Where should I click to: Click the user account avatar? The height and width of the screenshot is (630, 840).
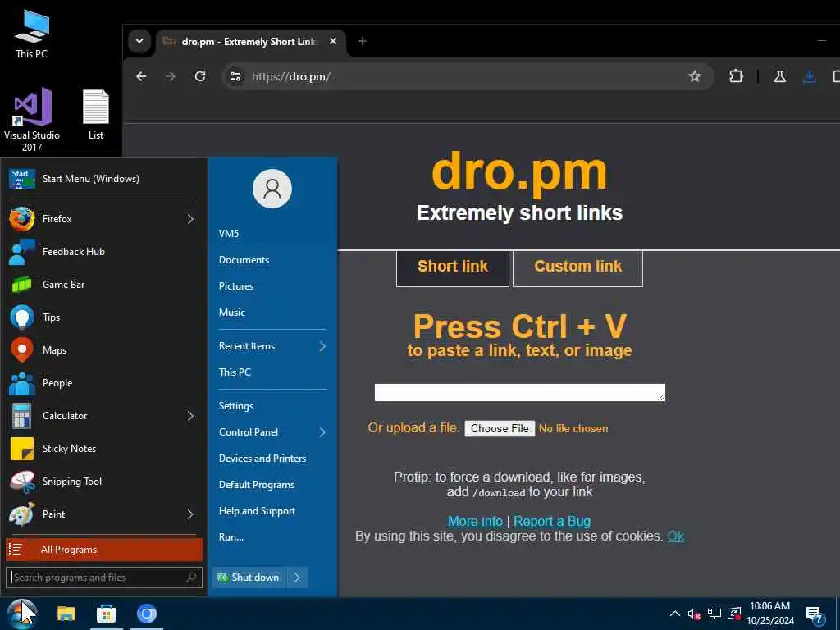pyautogui.click(x=272, y=189)
